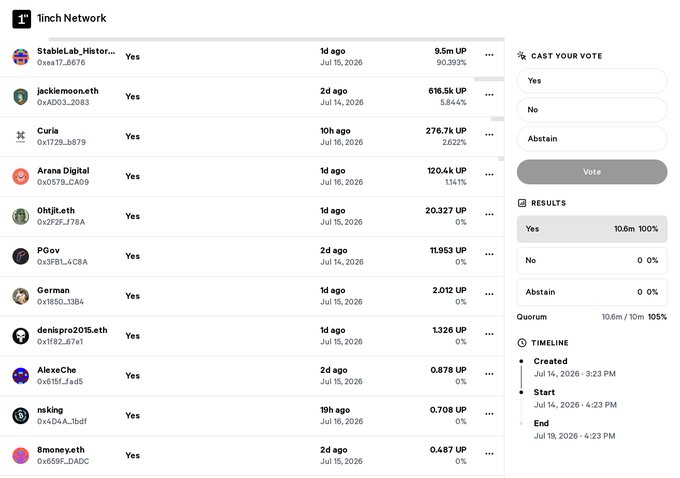This screenshot has width=680, height=478.
Task: Click the Timeline clock icon
Action: tap(522, 343)
